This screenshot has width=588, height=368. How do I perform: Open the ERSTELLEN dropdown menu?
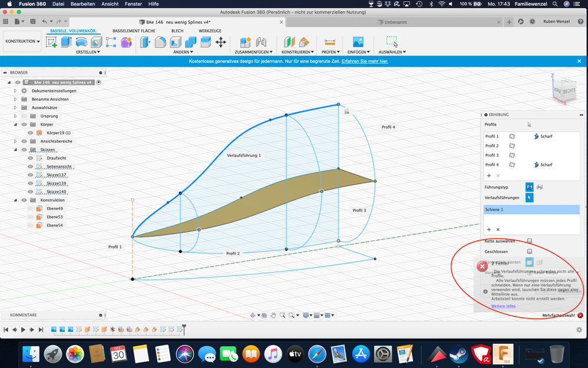coord(88,52)
